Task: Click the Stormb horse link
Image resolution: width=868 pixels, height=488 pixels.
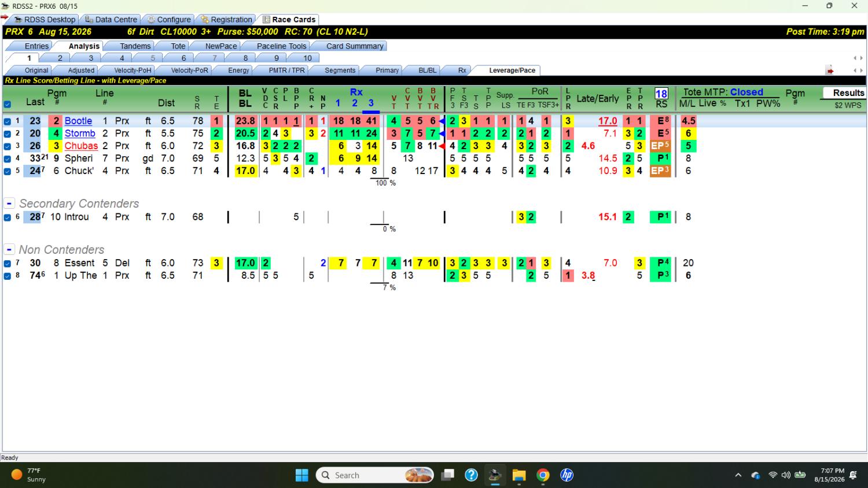Action: [x=80, y=134]
